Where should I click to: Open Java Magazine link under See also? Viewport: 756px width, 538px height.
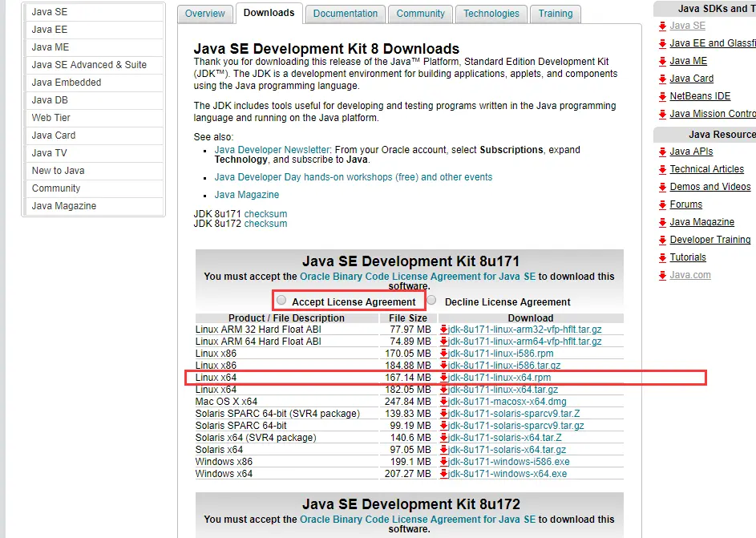247,195
